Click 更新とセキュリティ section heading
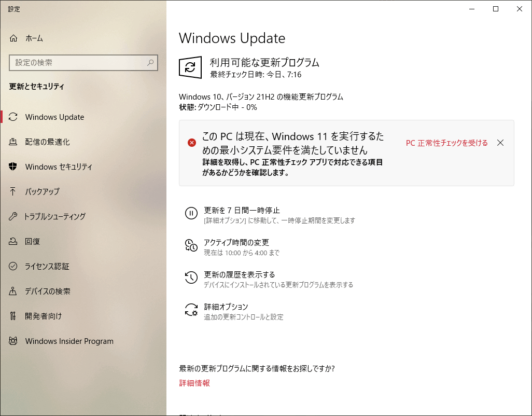The height and width of the screenshot is (416, 532). 37,87
